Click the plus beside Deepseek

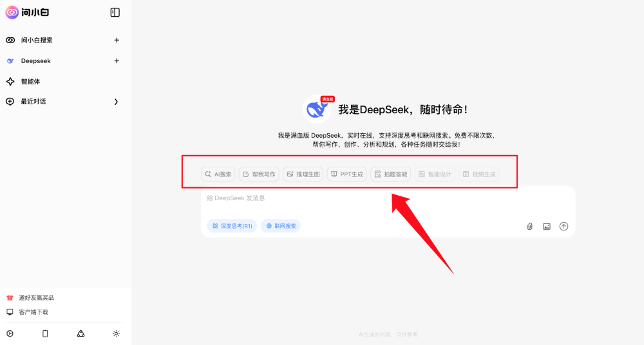click(x=117, y=61)
